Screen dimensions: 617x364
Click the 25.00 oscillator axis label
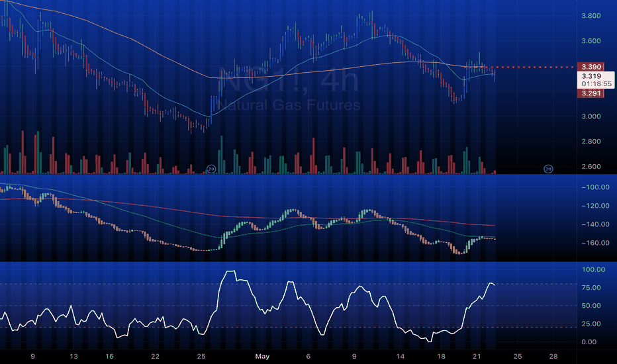pyautogui.click(x=591, y=324)
